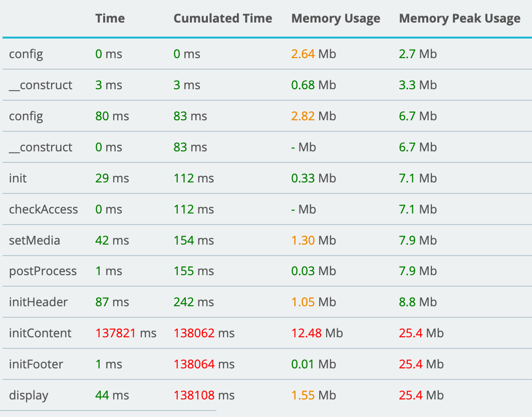The width and height of the screenshot is (532, 417).
Task: Click the initHeader row label
Action: pos(38,302)
